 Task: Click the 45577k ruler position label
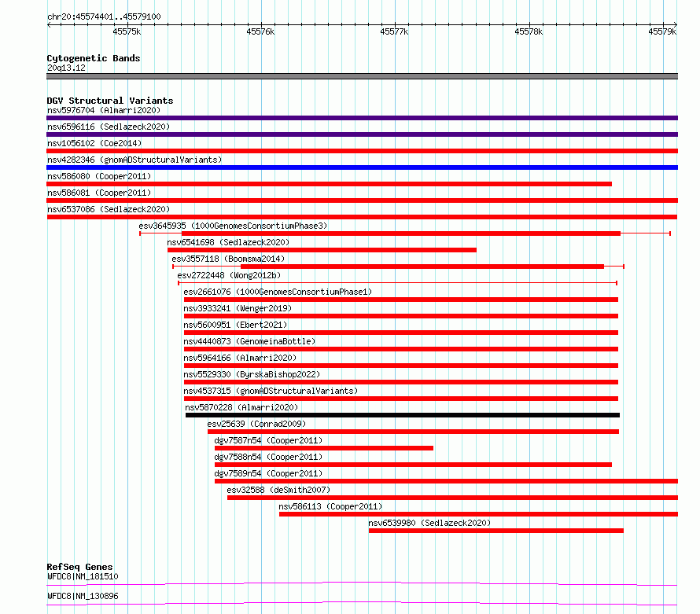click(394, 31)
